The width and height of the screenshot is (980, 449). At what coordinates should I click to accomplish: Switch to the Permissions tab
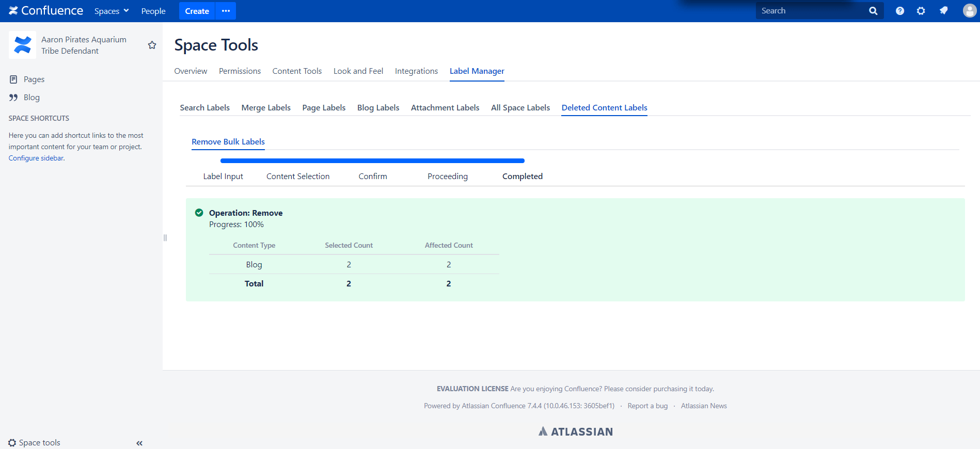coord(240,71)
